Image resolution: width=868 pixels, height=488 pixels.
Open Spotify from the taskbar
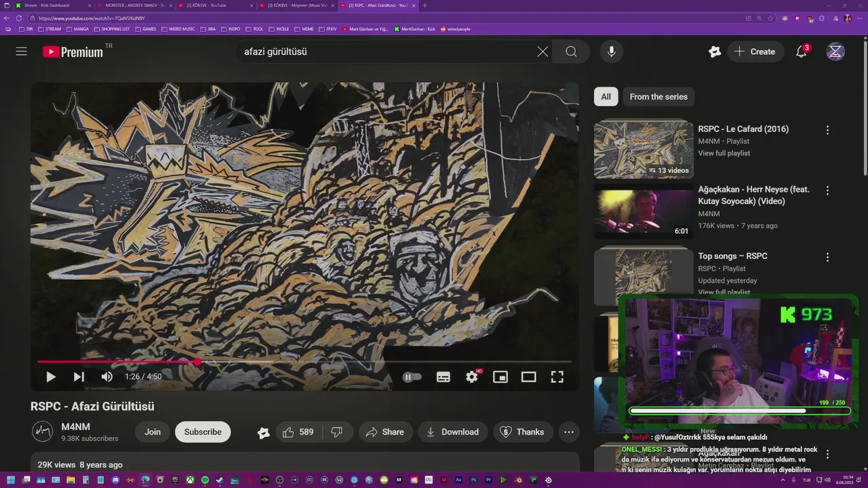(205, 480)
